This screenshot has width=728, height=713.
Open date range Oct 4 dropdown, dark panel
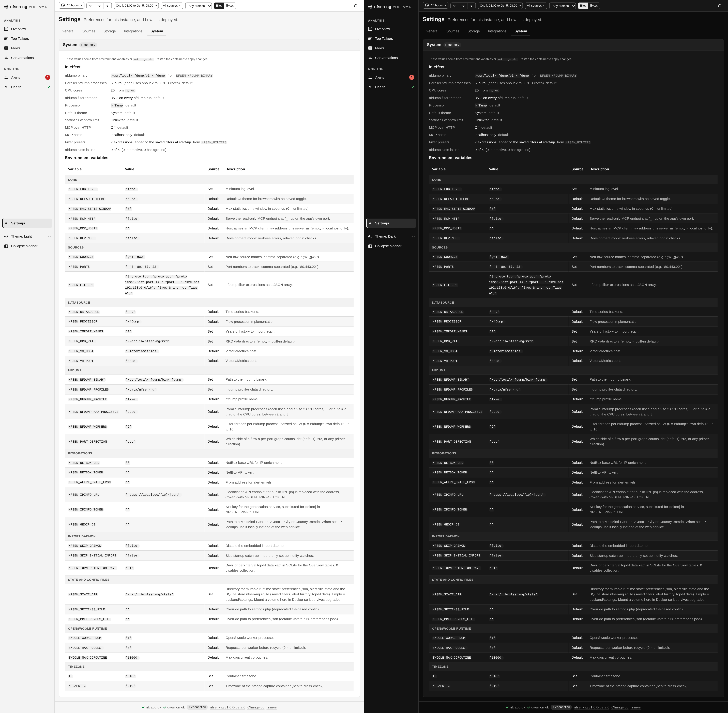(500, 6)
